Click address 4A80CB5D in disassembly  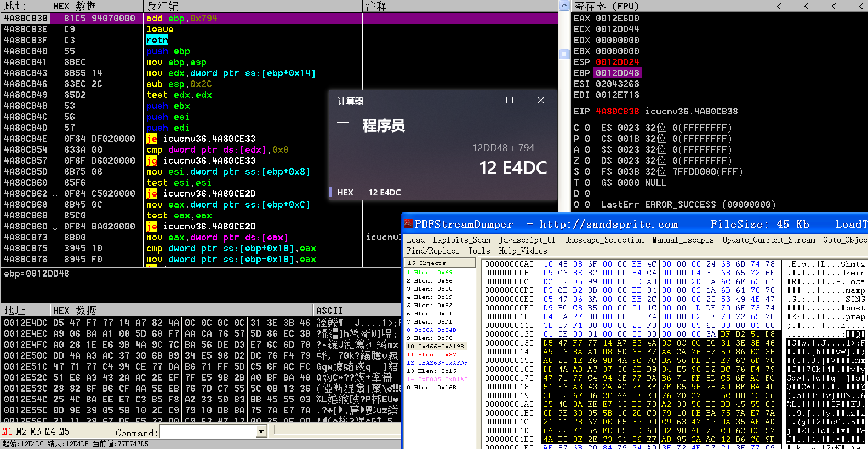tap(26, 171)
